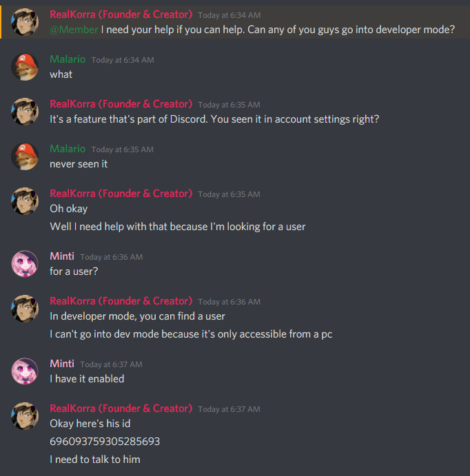The image size is (470, 476).
Task: Click RealKorra's avatar beside 'In developer mode' message
Action: tap(25, 309)
